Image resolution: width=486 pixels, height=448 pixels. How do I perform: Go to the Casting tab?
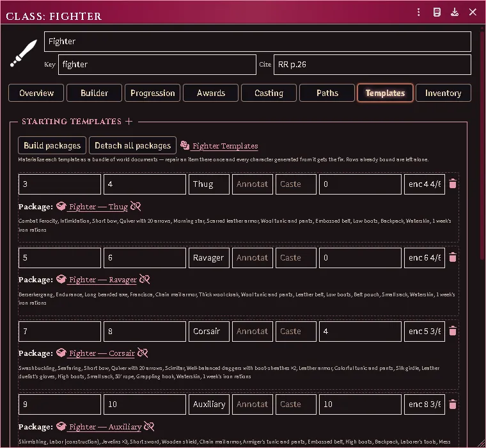269,93
